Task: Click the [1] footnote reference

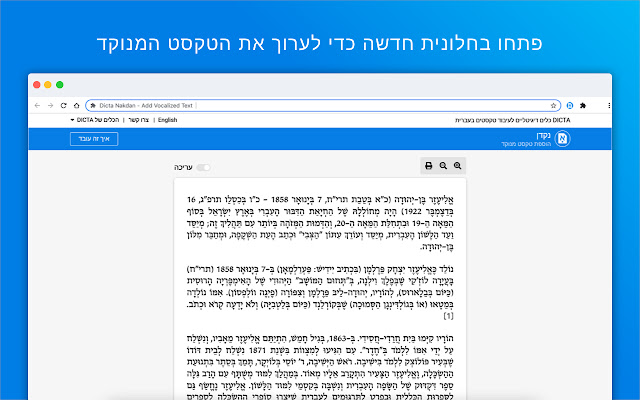Action: click(x=448, y=316)
